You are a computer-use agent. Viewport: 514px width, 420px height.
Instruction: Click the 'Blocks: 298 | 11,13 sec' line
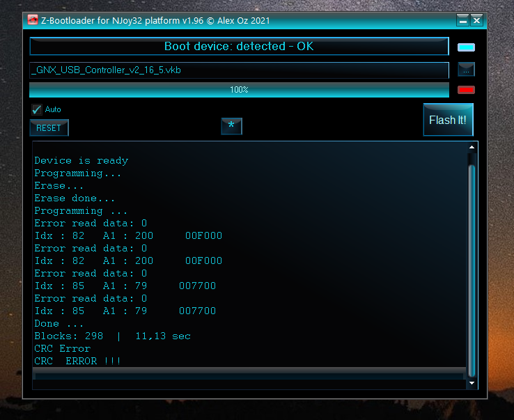coord(112,336)
